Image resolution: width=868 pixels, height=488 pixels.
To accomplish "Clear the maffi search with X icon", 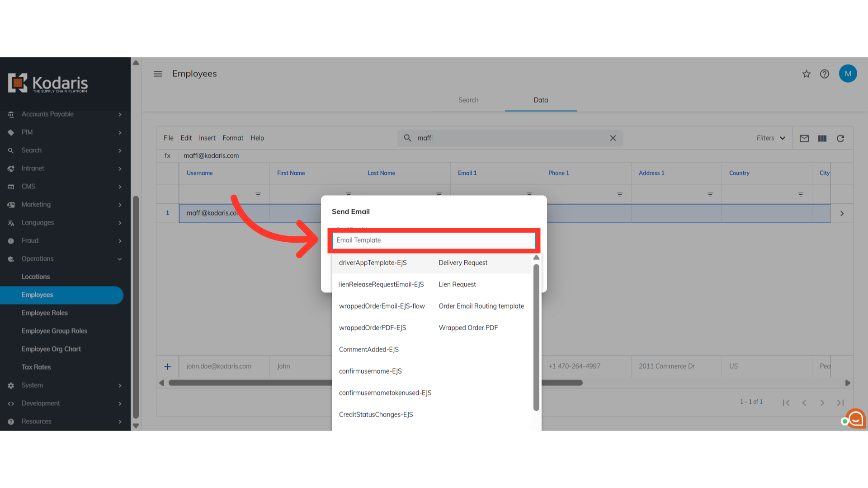I will coord(613,138).
